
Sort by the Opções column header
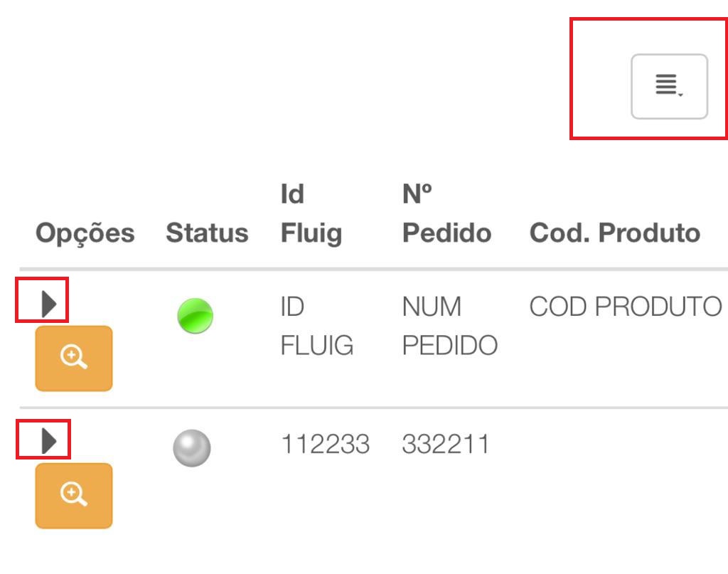click(85, 233)
